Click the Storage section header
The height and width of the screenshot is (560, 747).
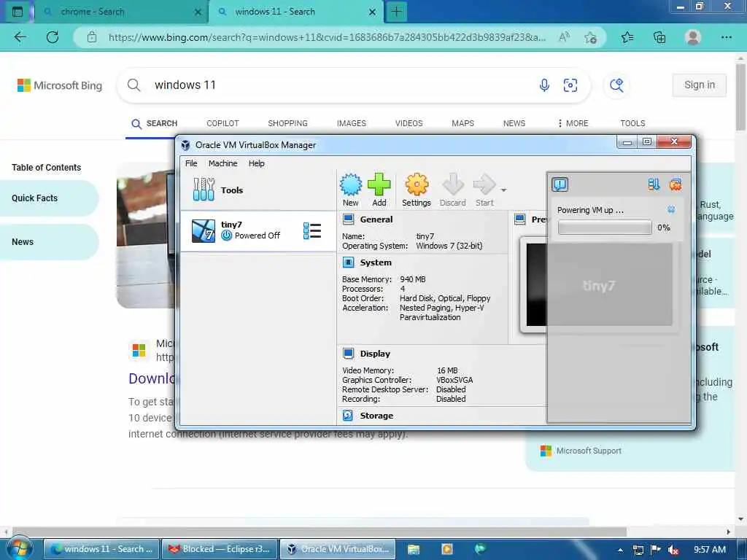coord(376,416)
